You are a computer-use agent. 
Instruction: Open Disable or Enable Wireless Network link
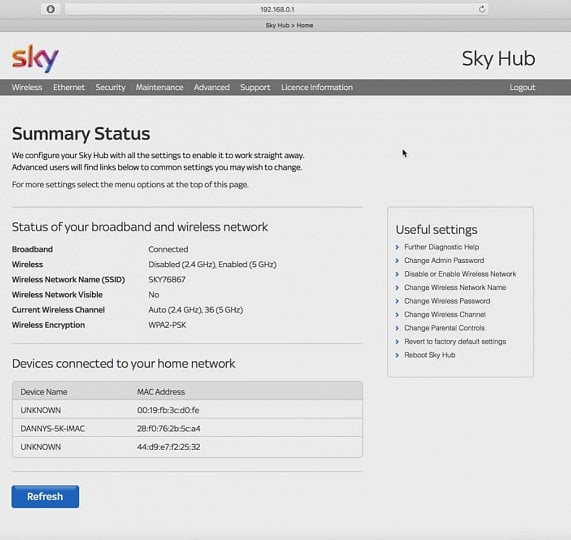[x=460, y=274]
